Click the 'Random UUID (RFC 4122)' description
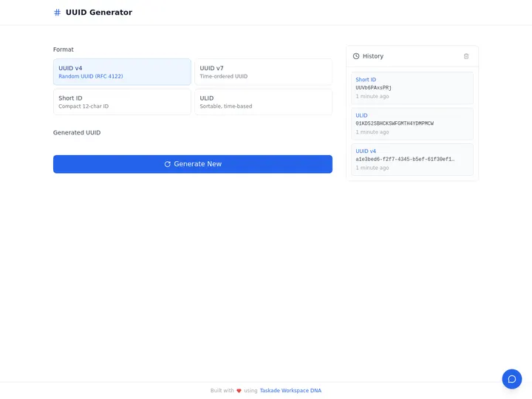532x399 pixels. (91, 76)
